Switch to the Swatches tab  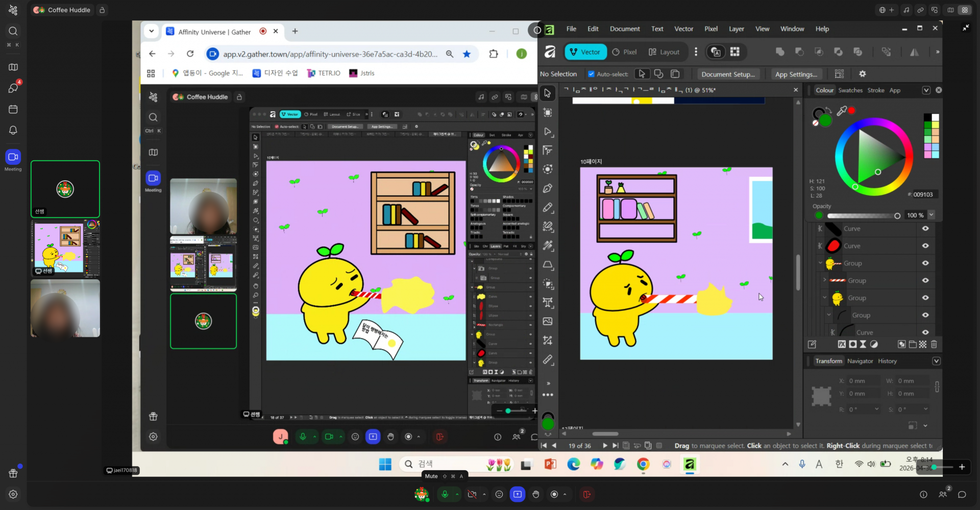click(850, 90)
